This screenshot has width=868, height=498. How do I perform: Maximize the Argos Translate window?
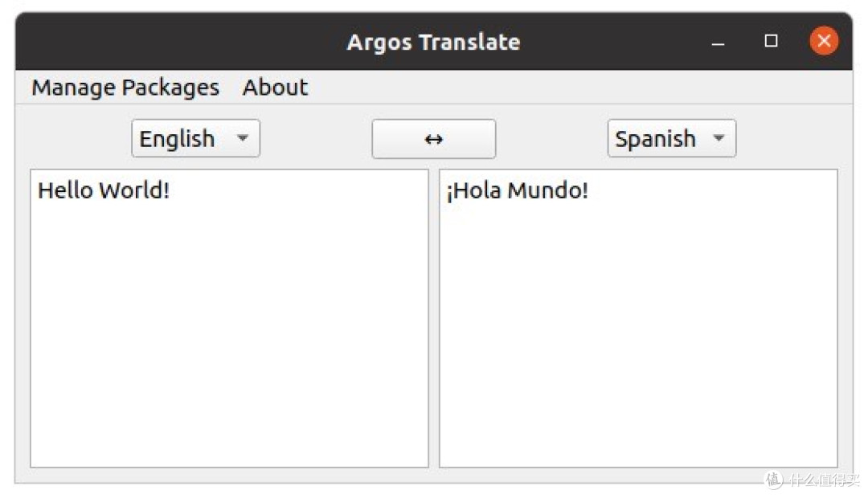click(771, 41)
